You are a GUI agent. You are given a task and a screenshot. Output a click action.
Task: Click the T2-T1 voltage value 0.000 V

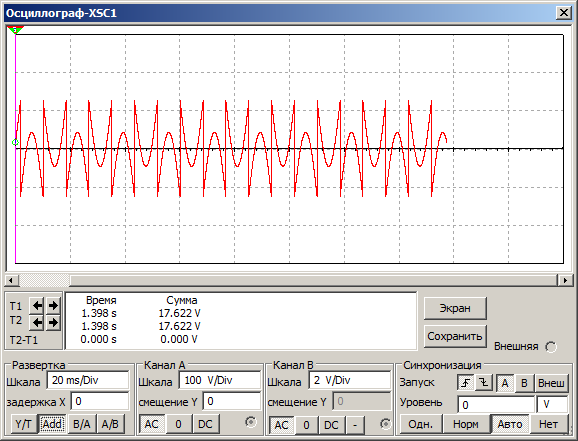click(179, 339)
